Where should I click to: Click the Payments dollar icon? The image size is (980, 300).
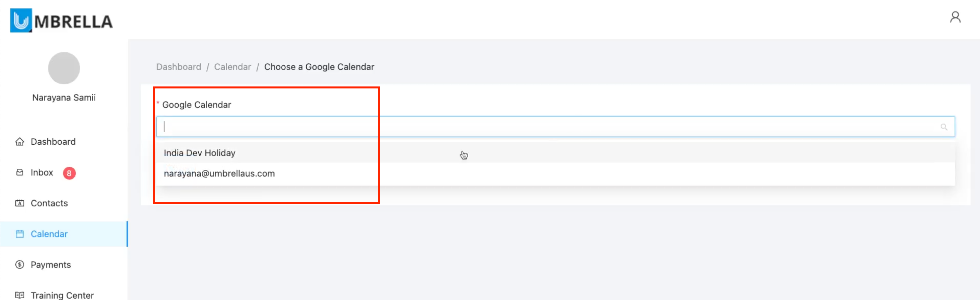coord(20,265)
